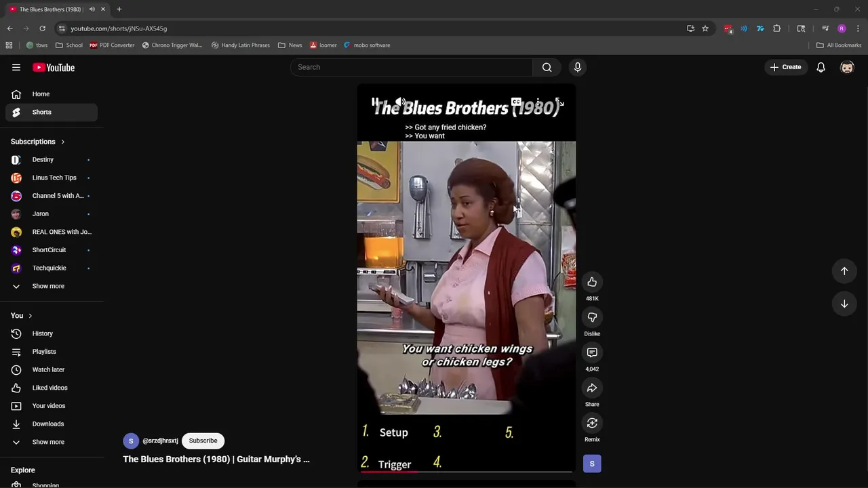Expand the You section chevron
868x488 pixels.
point(30,316)
